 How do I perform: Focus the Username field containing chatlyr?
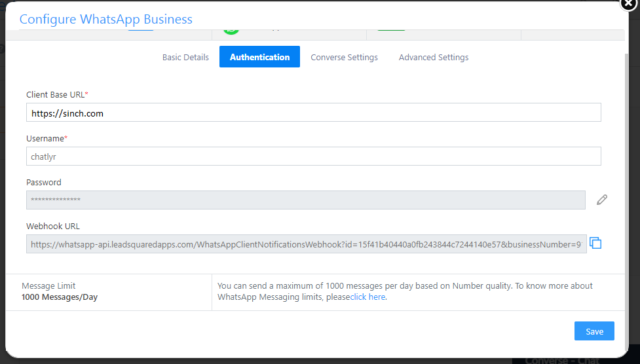(313, 156)
